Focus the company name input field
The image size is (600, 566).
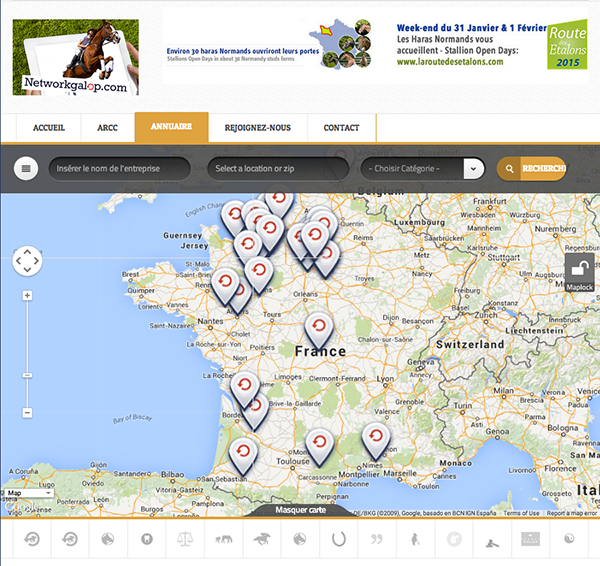click(119, 168)
